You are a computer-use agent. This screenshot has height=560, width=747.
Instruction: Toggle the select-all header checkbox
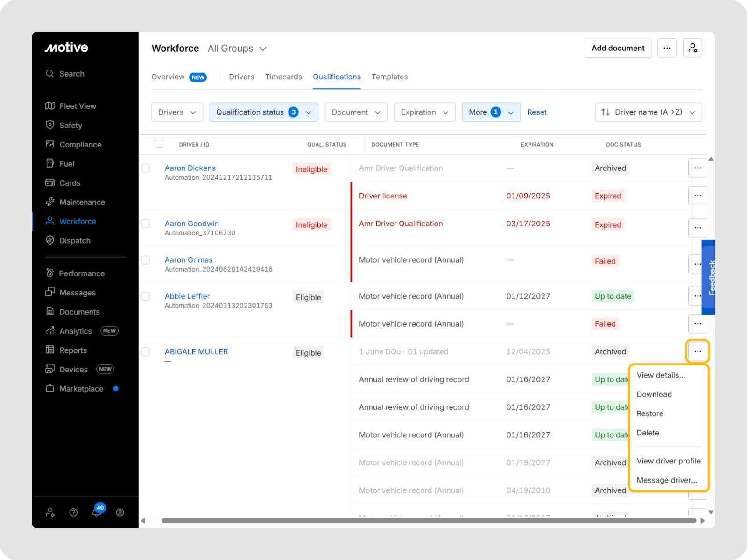(159, 144)
